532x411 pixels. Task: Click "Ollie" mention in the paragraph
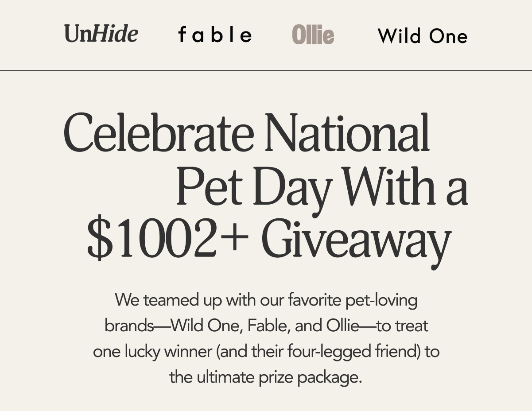(x=342, y=326)
